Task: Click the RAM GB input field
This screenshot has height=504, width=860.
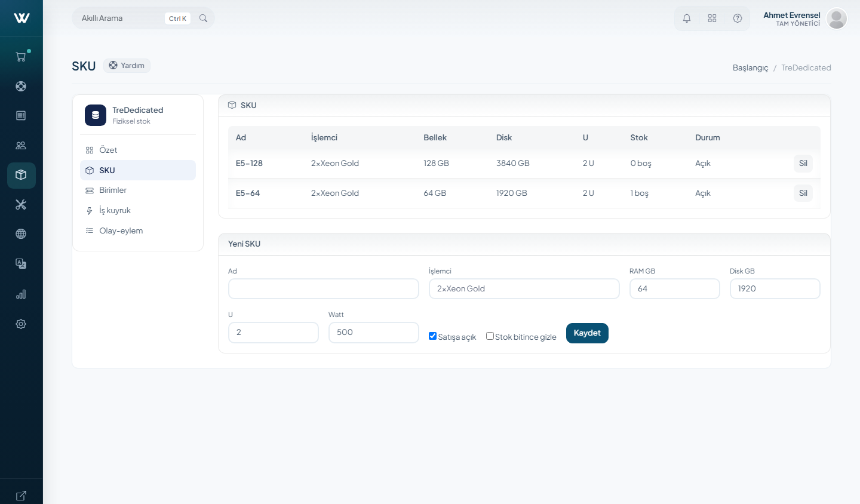Action: [675, 289]
